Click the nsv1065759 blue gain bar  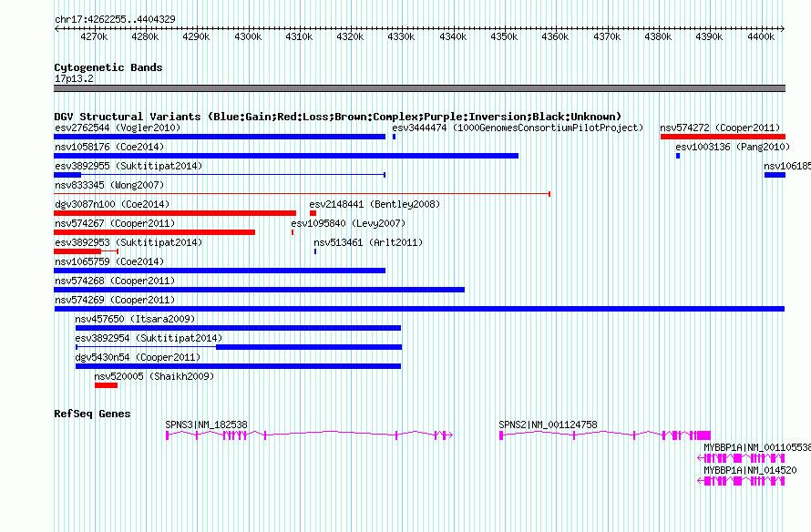pos(220,271)
